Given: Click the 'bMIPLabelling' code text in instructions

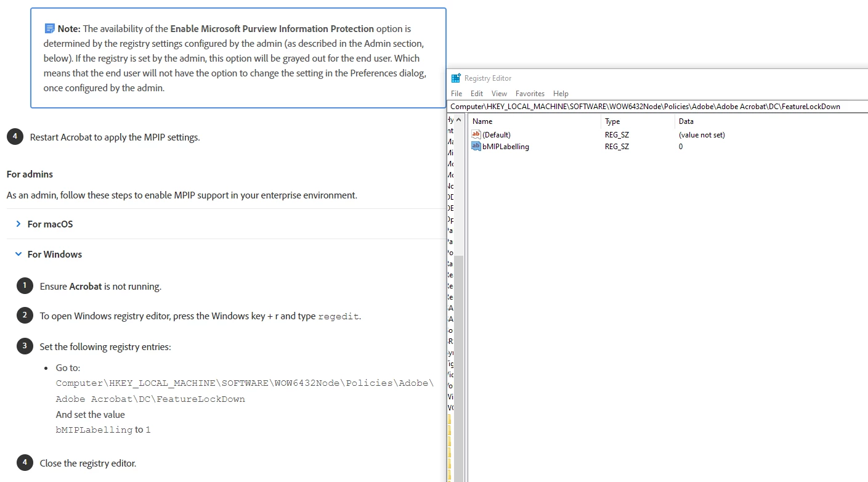Looking at the screenshot, I should pos(94,430).
